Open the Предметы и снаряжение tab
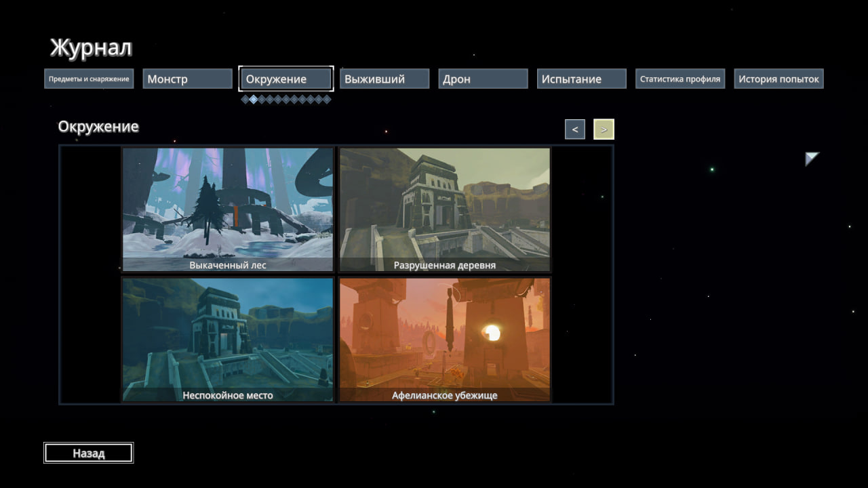The height and width of the screenshot is (488, 868). 89,79
